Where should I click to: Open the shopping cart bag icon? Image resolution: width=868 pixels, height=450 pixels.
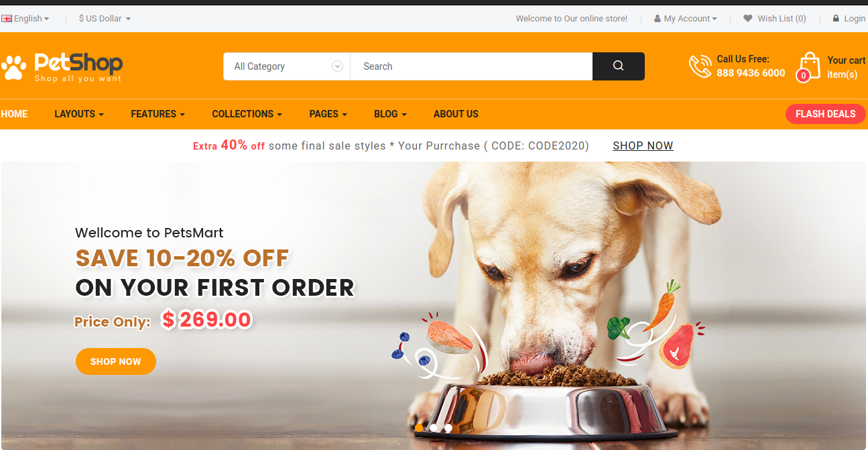808,66
